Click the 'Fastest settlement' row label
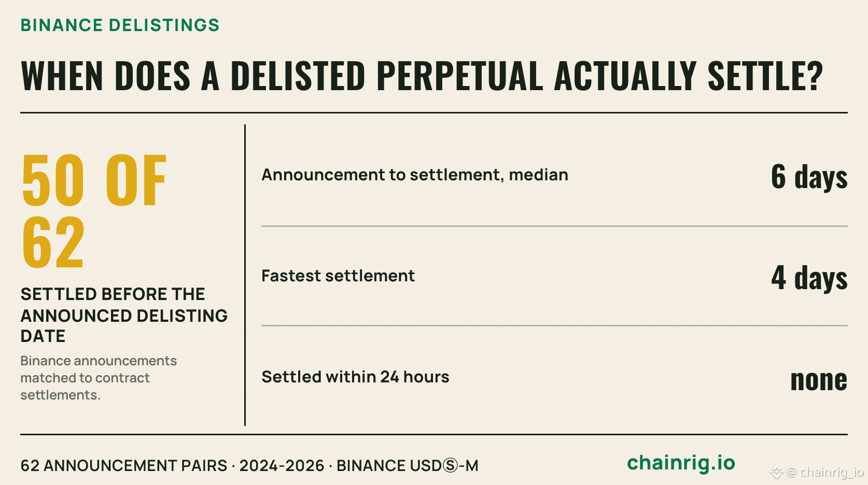Viewport: 868px width, 485px height. click(338, 276)
